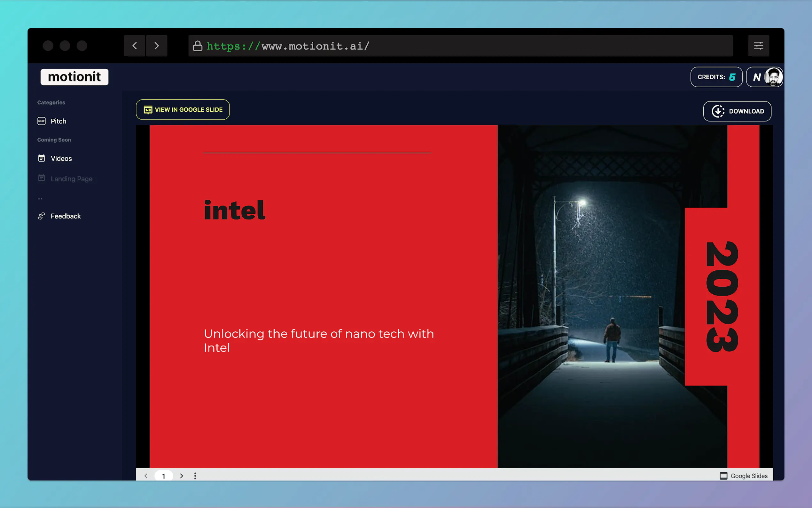812x508 pixels.
Task: Open slide options three-dot menu
Action: 195,476
